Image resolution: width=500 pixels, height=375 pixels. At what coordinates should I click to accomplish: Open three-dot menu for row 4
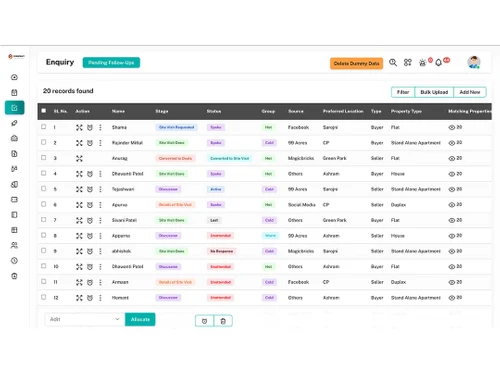click(x=100, y=174)
